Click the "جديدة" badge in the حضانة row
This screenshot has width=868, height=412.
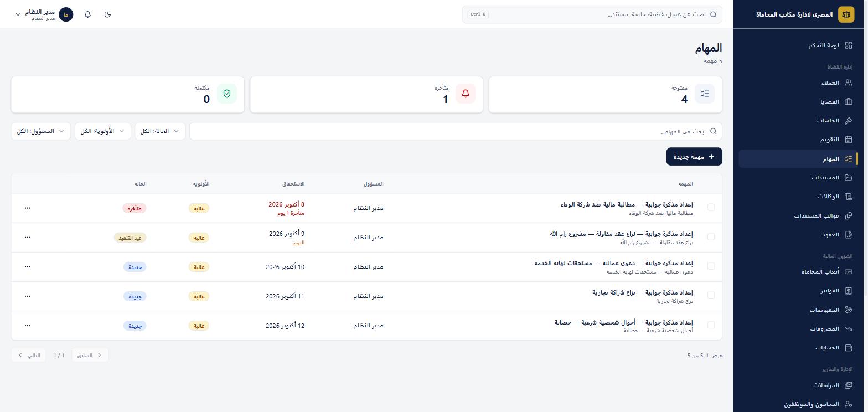(x=135, y=326)
